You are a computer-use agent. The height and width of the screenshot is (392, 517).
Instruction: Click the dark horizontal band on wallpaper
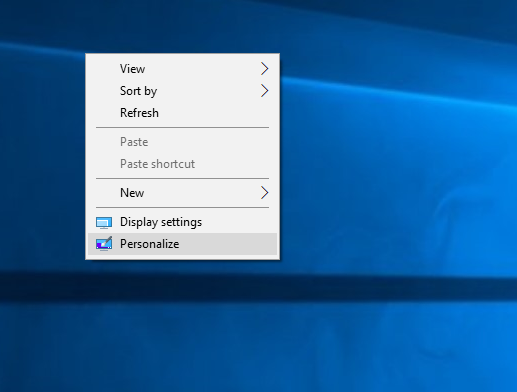pos(258,287)
